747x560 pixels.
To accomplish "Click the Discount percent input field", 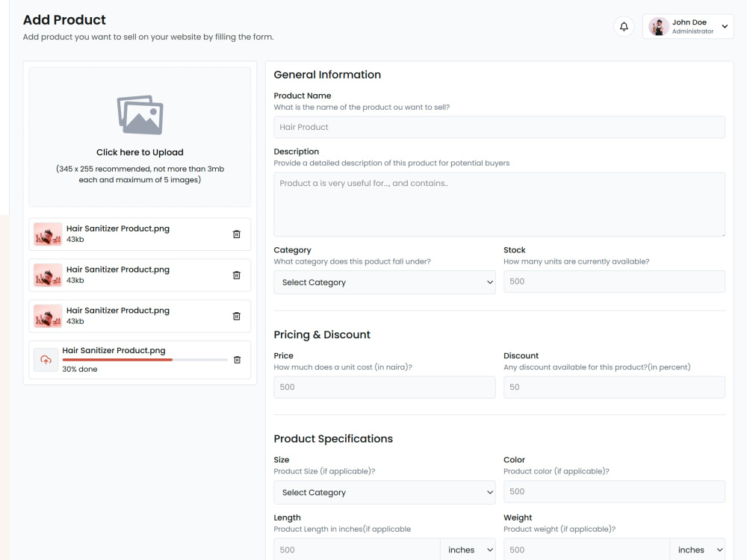I will pyautogui.click(x=614, y=387).
